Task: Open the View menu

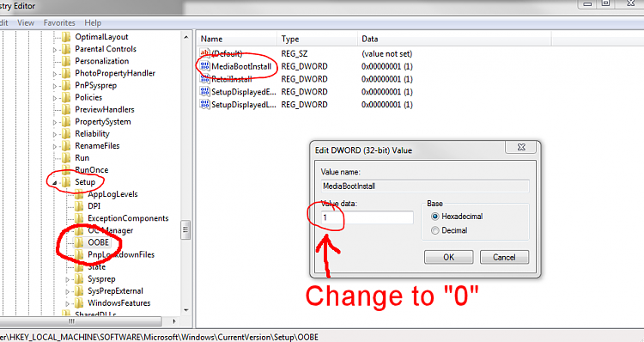Action: pyautogui.click(x=26, y=23)
